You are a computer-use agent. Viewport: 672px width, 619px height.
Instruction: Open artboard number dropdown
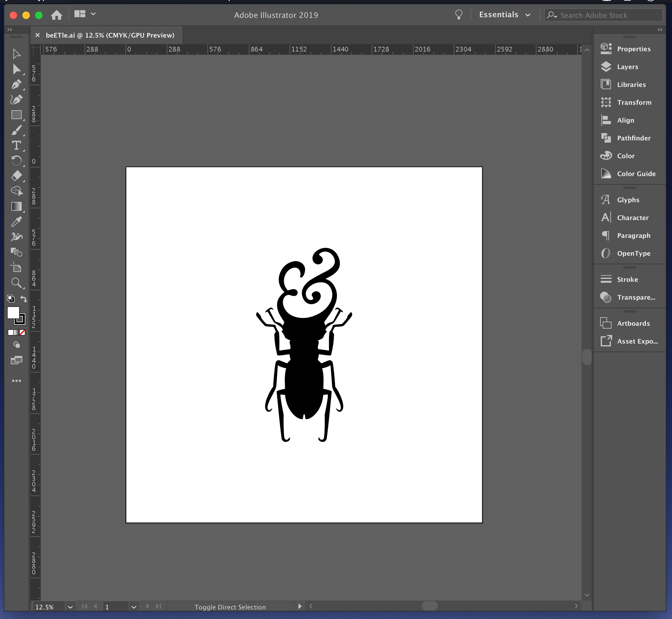coord(134,607)
